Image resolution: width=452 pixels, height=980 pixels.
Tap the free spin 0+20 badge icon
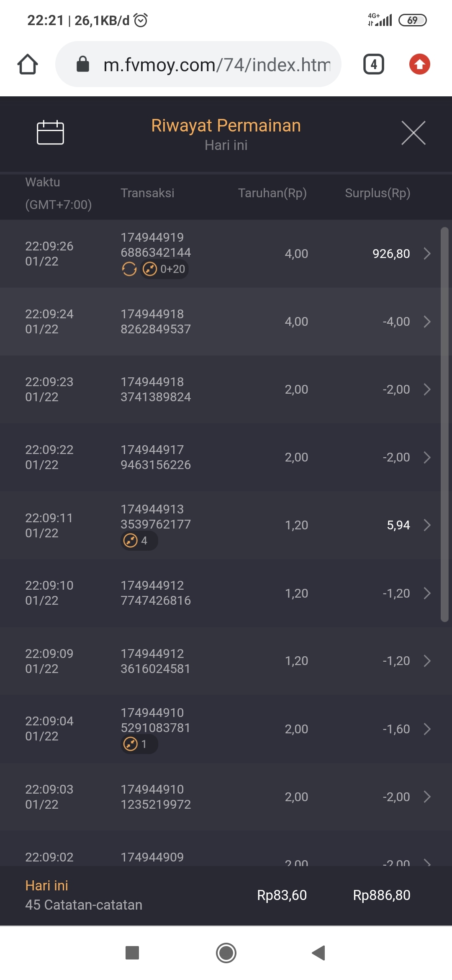click(164, 269)
